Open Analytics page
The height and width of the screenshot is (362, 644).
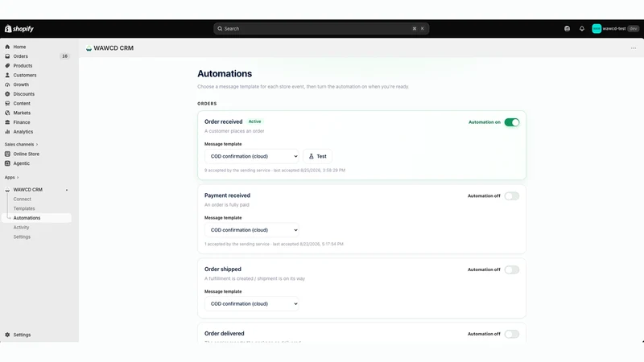23,132
